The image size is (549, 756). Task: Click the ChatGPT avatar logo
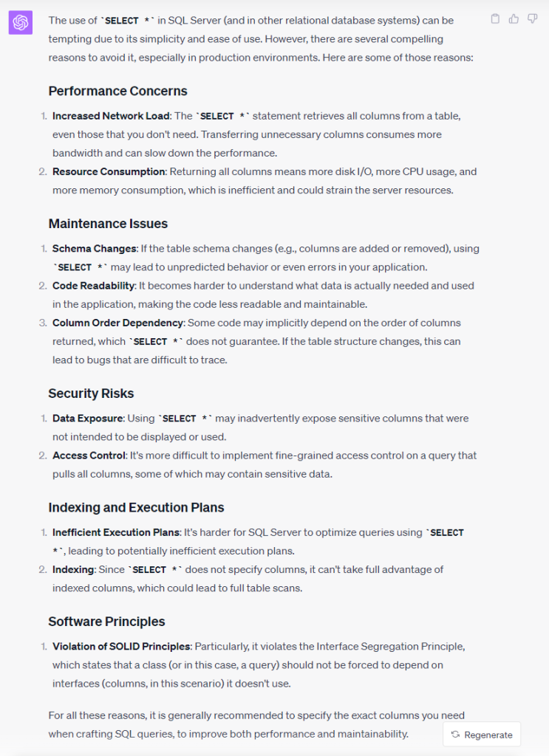tap(20, 22)
